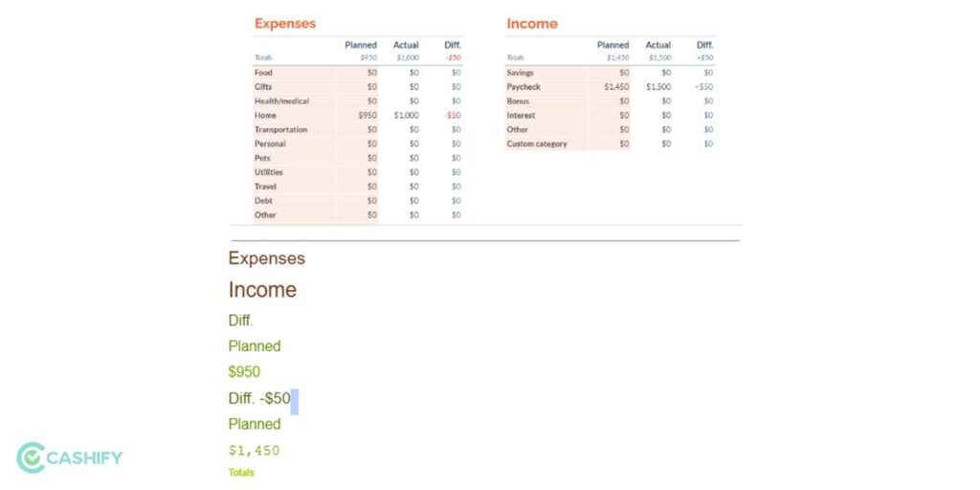980x490 pixels.
Task: Place cursor at Diff. -$50 line
Action: click(259, 398)
